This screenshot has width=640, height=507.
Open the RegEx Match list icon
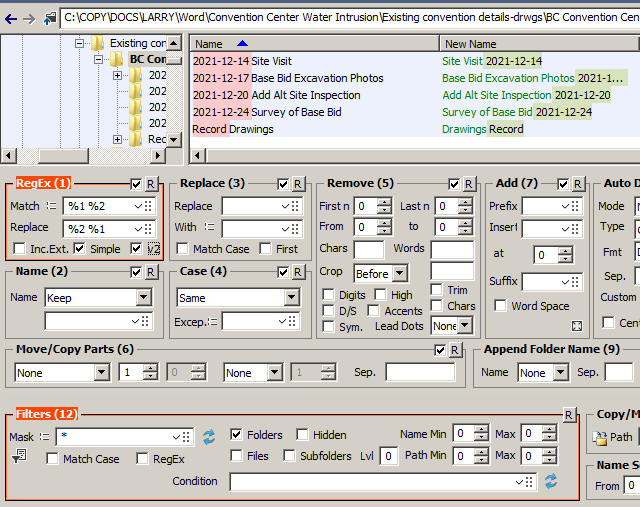pyautogui.click(x=51, y=206)
